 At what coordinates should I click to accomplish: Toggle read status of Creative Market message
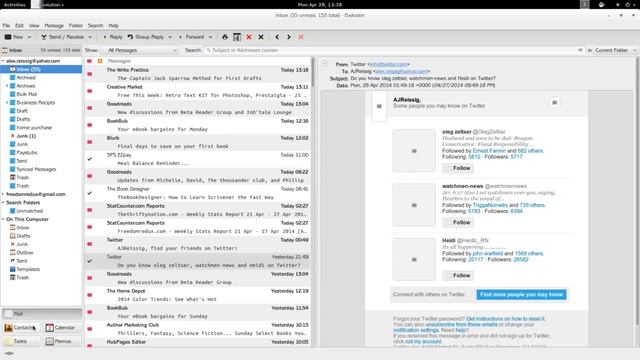tap(89, 91)
